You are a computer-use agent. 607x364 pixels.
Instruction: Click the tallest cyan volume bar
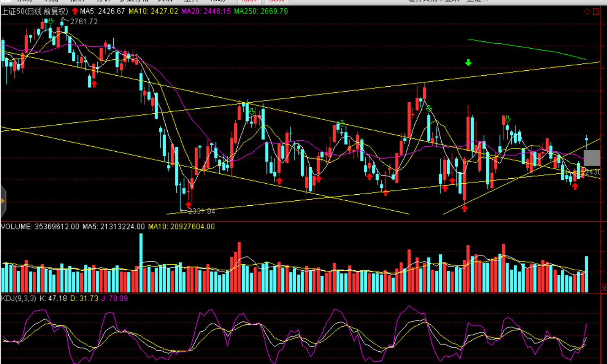[141, 262]
